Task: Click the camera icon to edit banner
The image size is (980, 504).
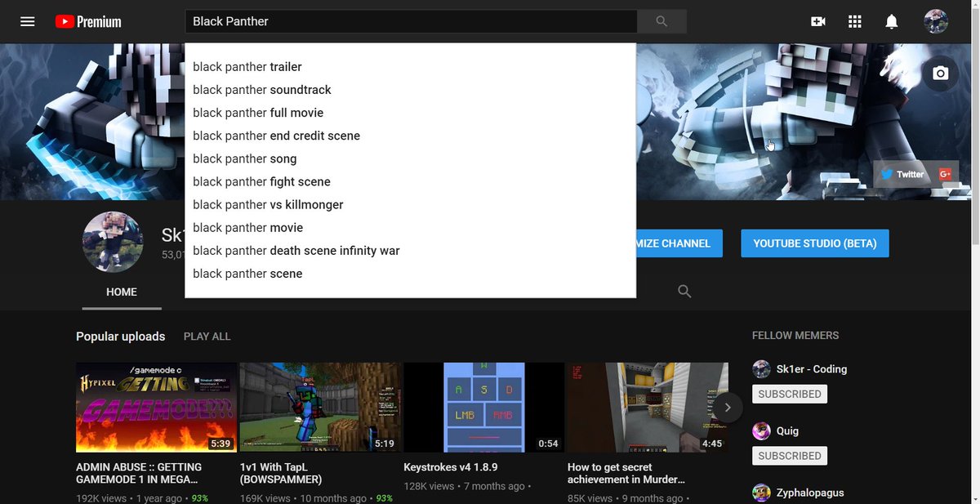Action: click(941, 74)
